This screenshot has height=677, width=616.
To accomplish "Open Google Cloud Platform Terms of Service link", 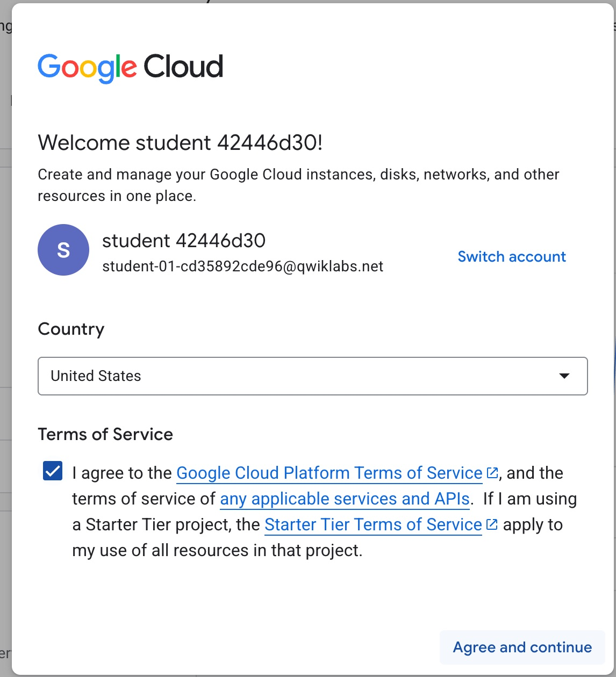I will (x=329, y=473).
